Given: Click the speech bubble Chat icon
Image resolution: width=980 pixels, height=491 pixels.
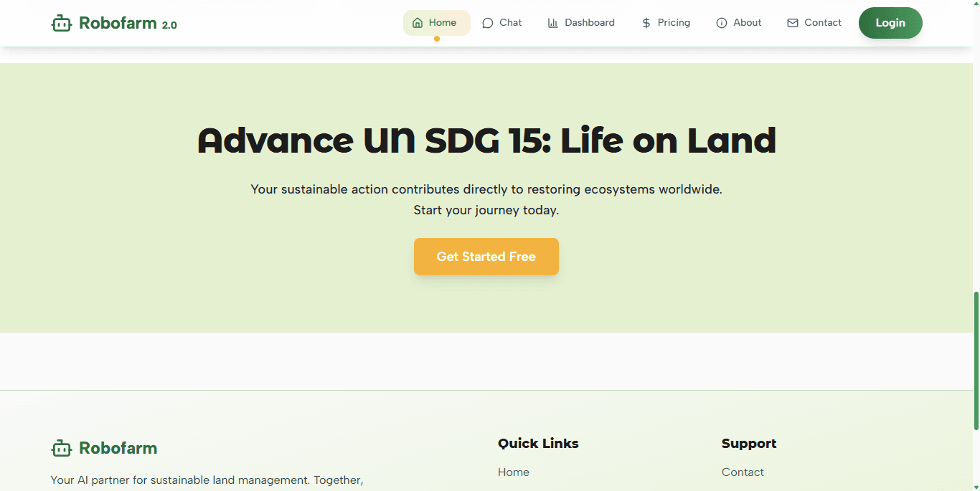Looking at the screenshot, I should pos(488,23).
